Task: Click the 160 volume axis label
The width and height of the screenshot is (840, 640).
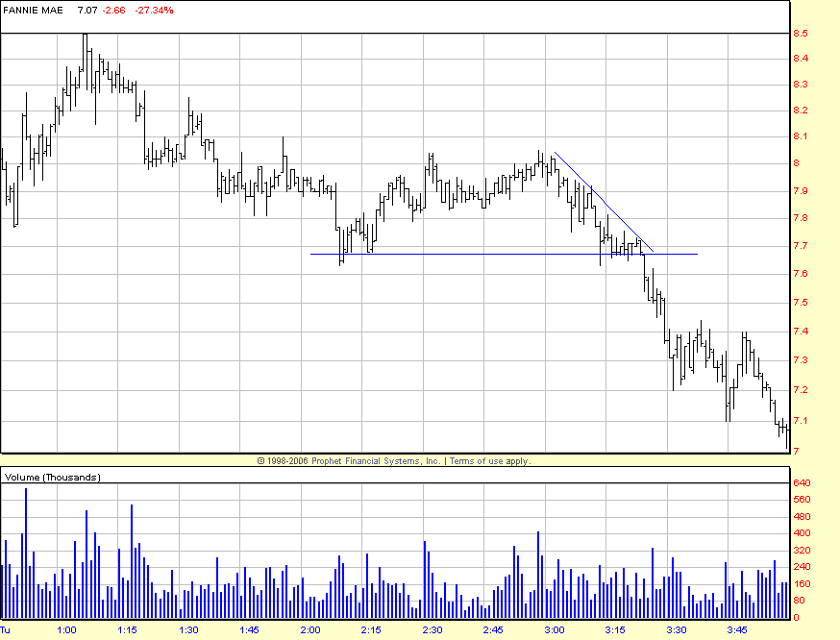Action: point(802,583)
